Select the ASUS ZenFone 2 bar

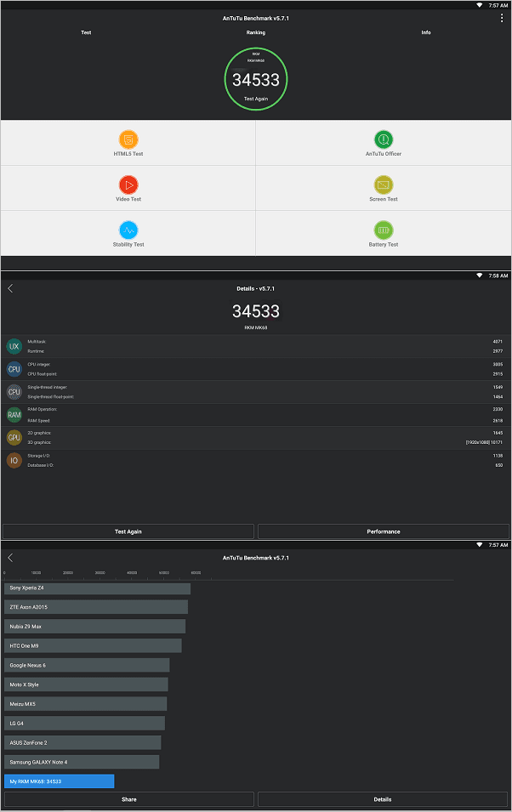coord(82,742)
